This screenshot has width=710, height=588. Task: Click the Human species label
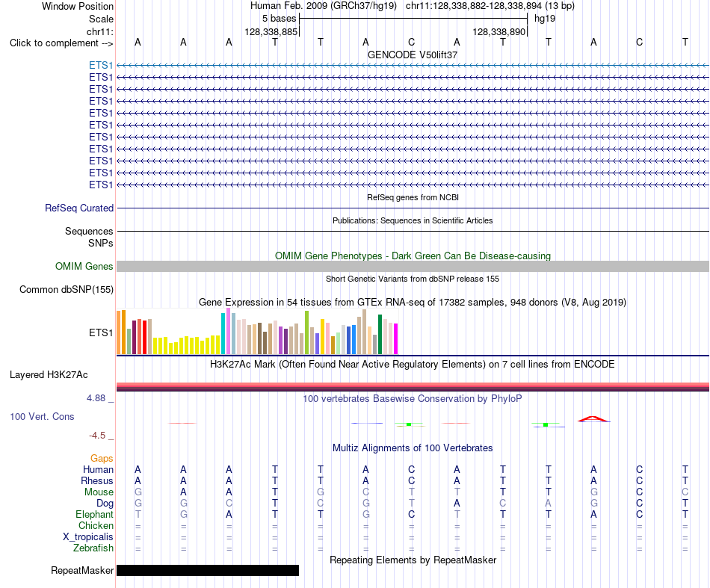pos(98,470)
